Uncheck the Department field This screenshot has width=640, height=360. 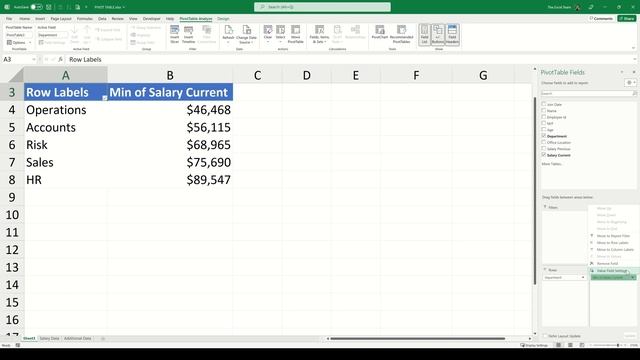click(544, 136)
